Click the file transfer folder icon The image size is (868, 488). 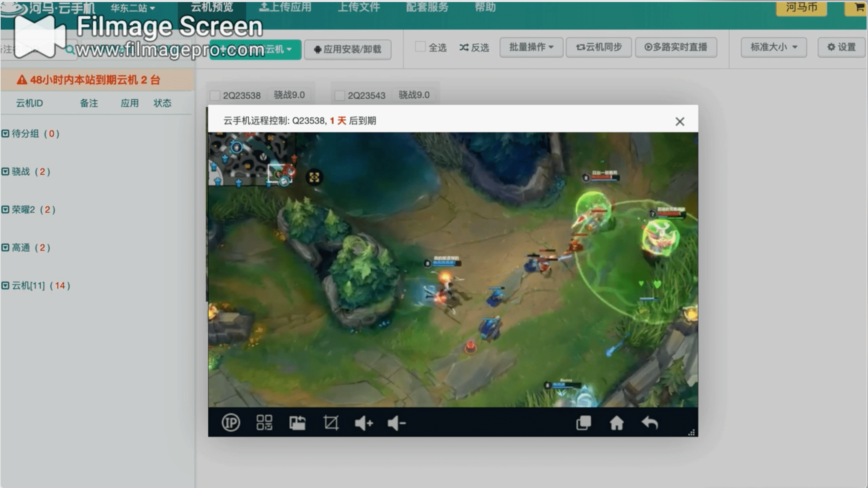coord(297,423)
